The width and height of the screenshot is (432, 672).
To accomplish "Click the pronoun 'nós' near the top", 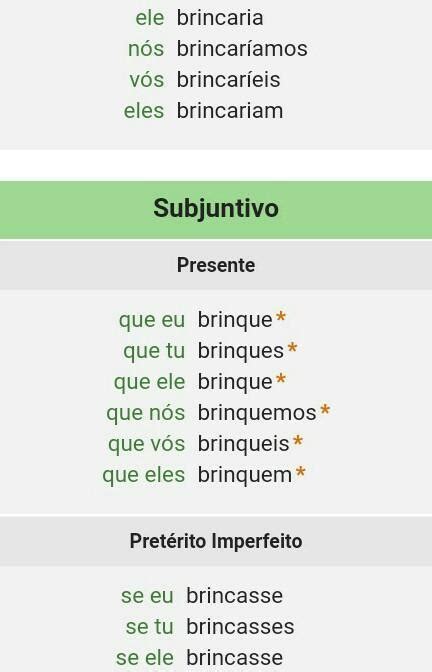I will coord(146,48).
